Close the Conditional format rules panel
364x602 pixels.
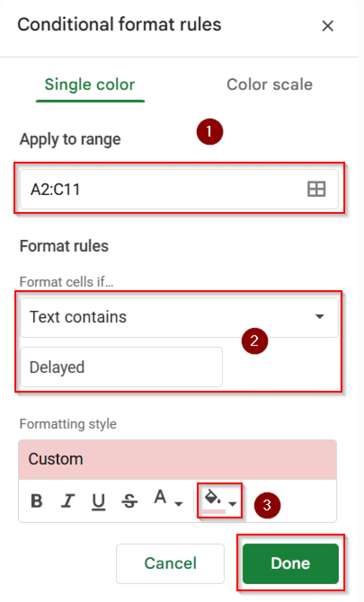click(328, 26)
